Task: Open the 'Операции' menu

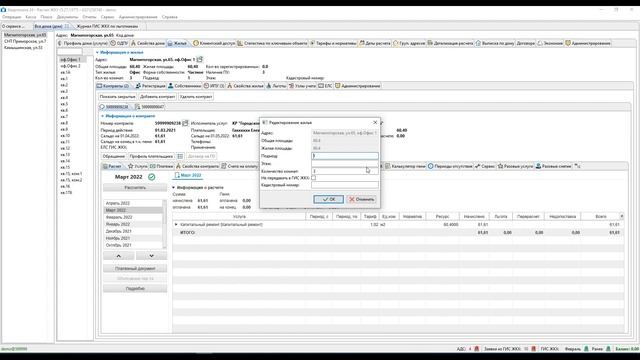Action: coord(11,17)
